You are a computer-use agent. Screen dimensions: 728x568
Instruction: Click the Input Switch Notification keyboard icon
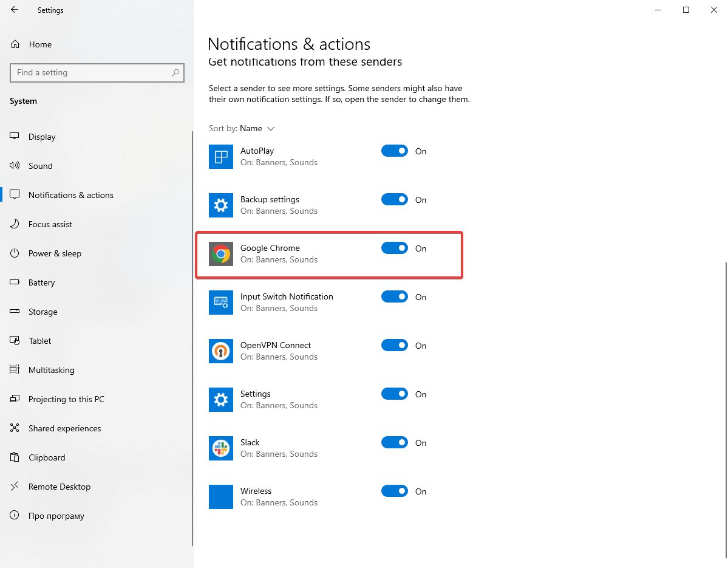221,303
